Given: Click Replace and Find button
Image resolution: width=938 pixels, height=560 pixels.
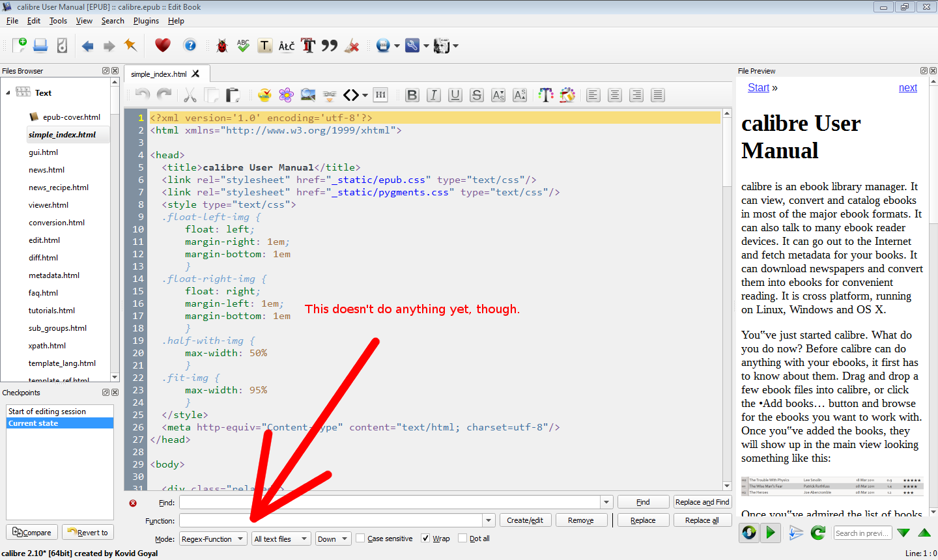Looking at the screenshot, I should (702, 502).
